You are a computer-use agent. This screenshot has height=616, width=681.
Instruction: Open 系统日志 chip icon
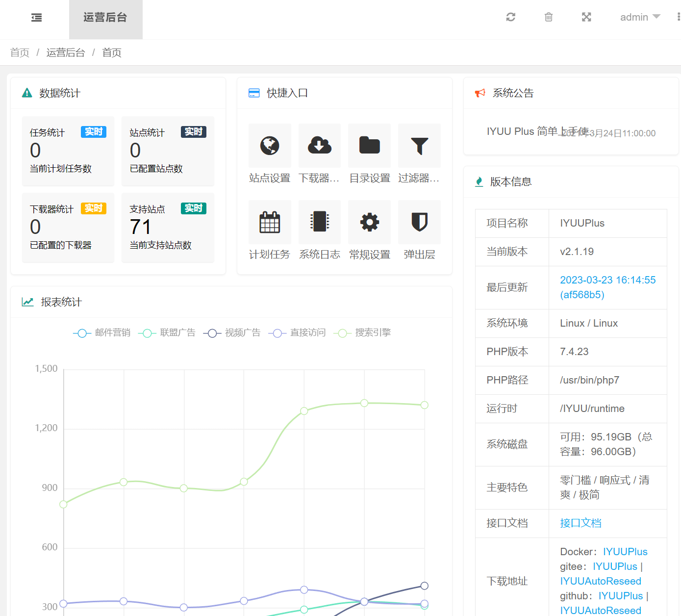click(320, 222)
